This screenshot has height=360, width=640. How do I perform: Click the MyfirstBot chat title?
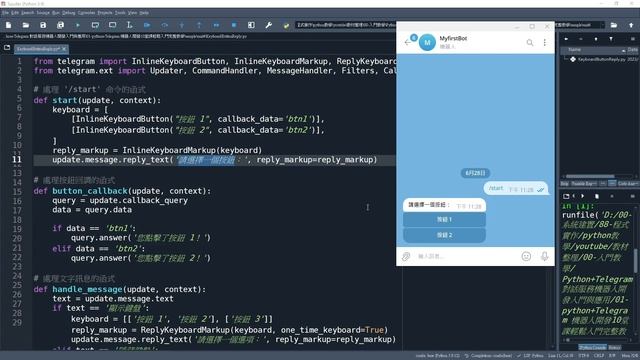[453, 38]
